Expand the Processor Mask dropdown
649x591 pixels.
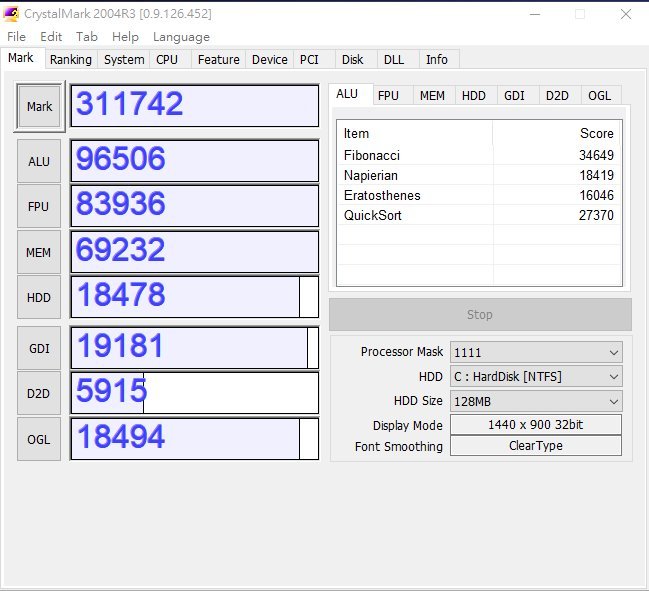535,352
